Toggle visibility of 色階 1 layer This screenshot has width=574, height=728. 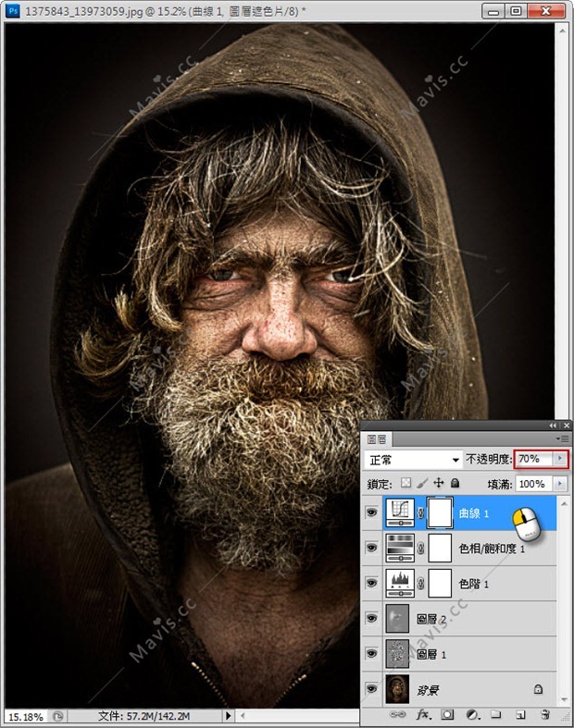[x=371, y=583]
